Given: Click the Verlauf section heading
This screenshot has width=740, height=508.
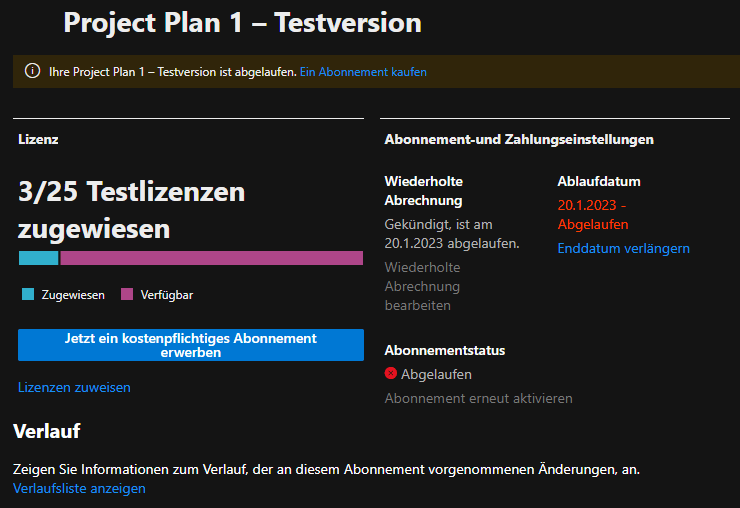Looking at the screenshot, I should coord(47,431).
